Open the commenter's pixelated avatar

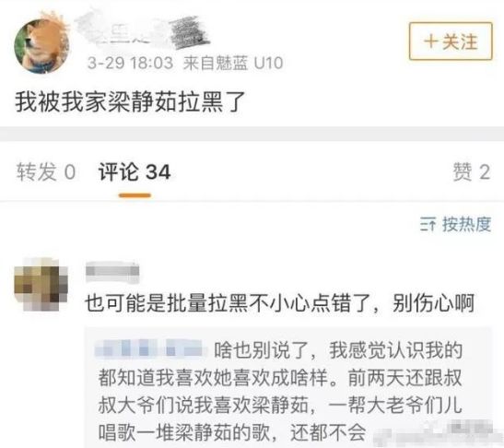coord(41,284)
